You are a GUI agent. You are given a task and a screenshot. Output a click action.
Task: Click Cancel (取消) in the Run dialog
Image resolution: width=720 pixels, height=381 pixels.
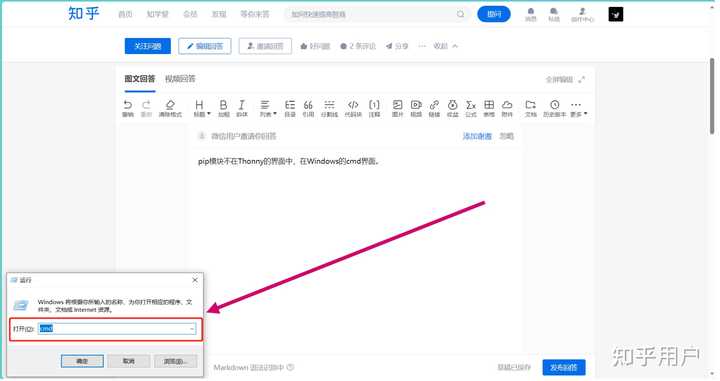click(x=129, y=361)
